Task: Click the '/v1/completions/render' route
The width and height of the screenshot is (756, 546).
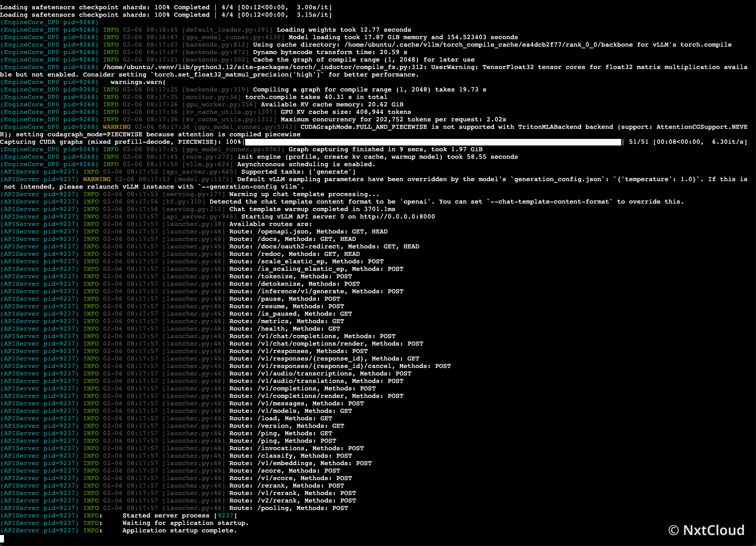Action: (301, 396)
